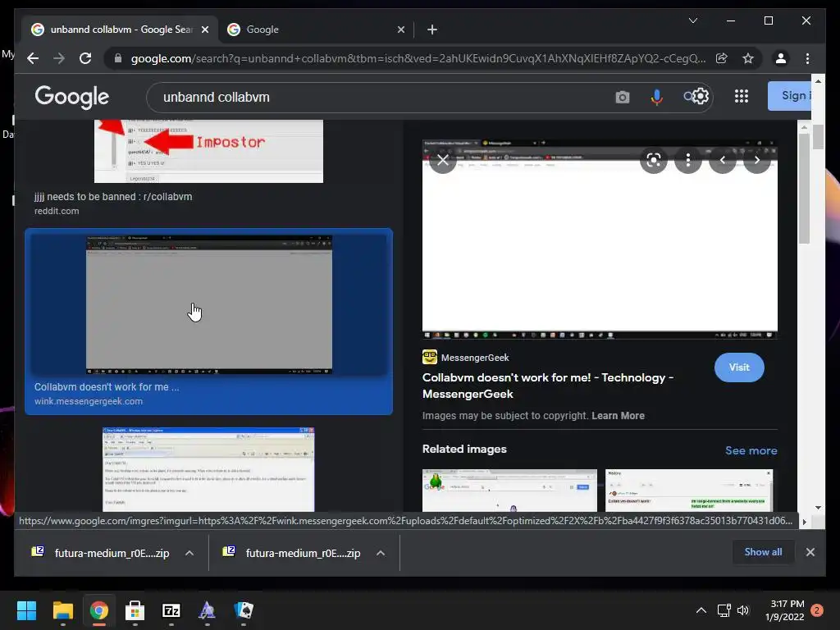Click the MessengerGeek site favicon

pos(430,357)
